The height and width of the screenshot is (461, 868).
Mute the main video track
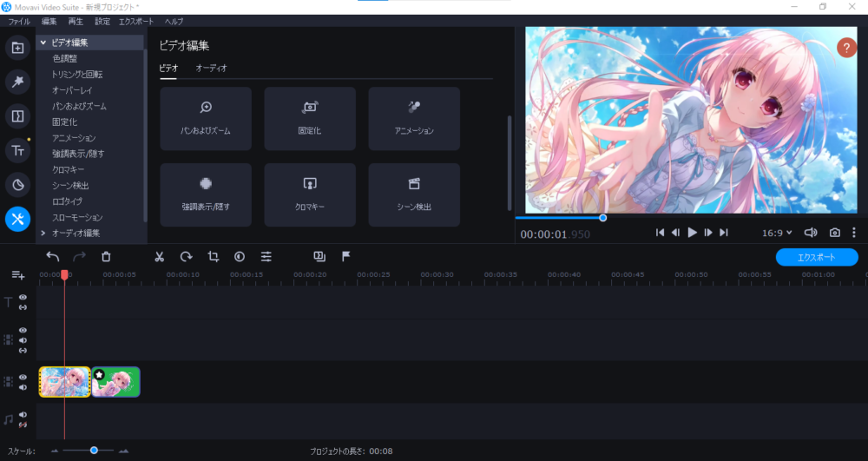click(23, 387)
